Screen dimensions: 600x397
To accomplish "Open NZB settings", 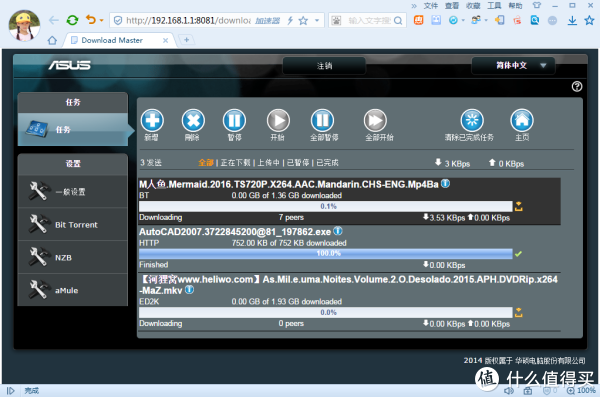I will (x=73, y=257).
